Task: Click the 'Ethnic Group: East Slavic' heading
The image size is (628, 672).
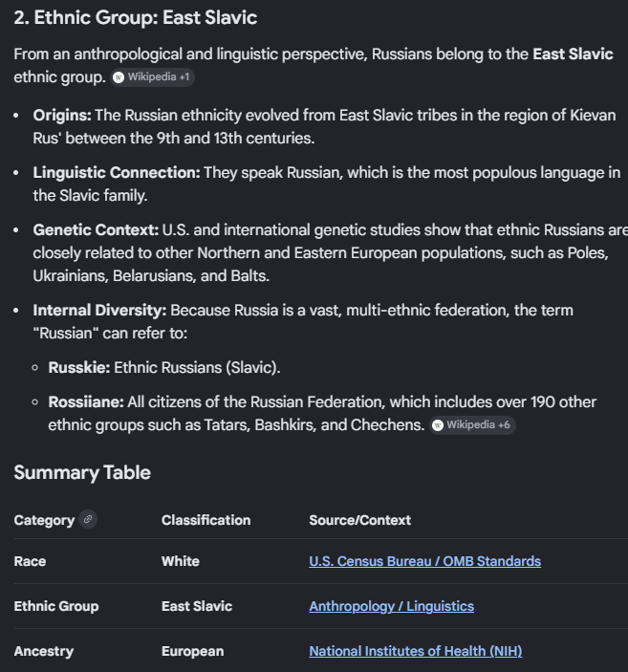Action: pyautogui.click(x=135, y=18)
